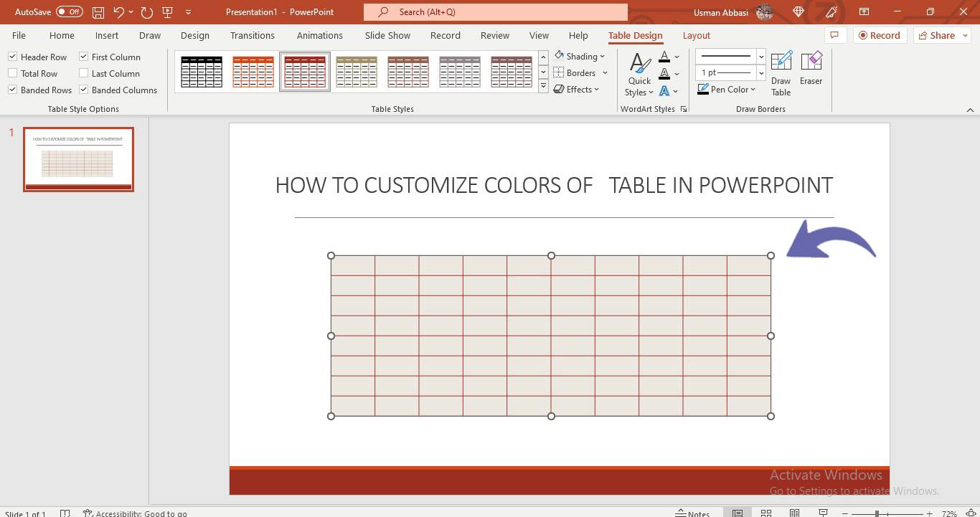Click the Borders icon
This screenshot has height=517, width=980.
tap(559, 72)
